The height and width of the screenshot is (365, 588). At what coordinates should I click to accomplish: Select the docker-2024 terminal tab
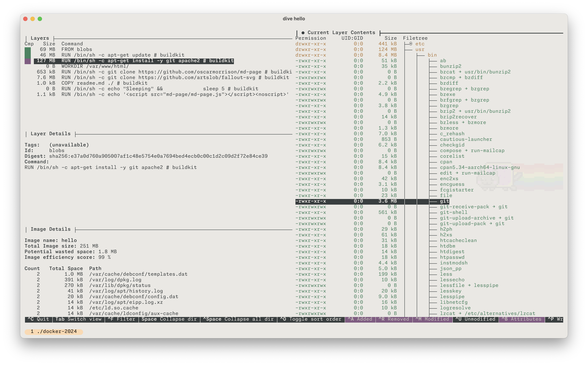[x=54, y=331]
